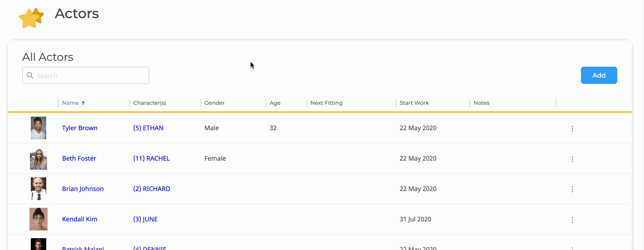Click the gold stars Actors icon

tap(31, 18)
